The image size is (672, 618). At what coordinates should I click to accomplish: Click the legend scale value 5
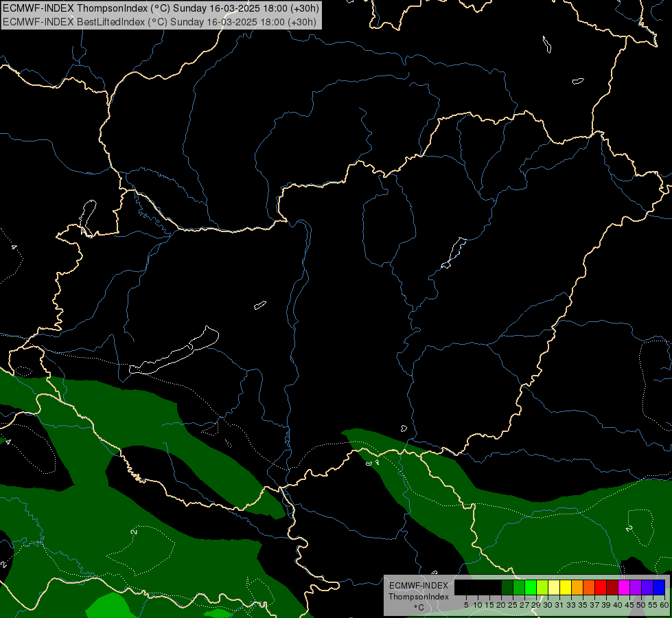(x=466, y=605)
